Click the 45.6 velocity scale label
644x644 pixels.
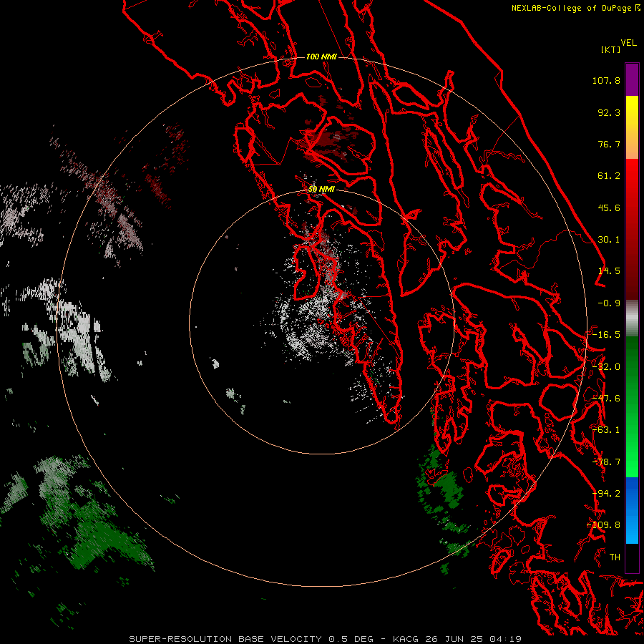(x=609, y=208)
